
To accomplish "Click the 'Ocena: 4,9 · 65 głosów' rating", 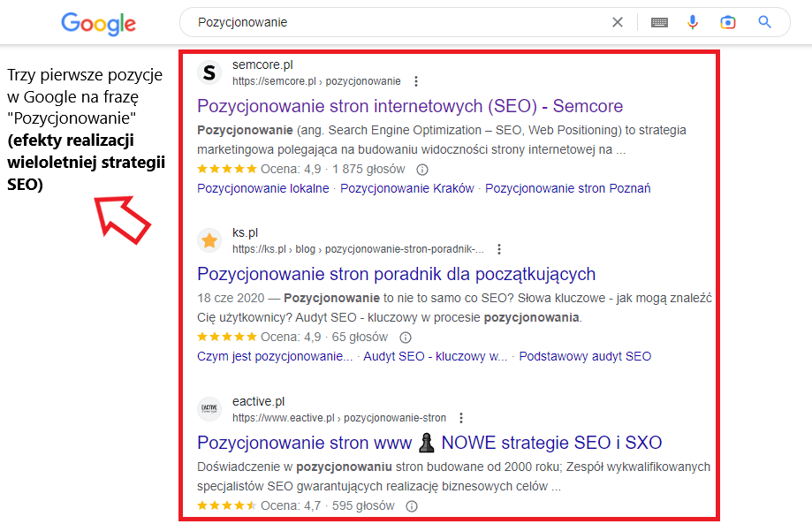I will (324, 337).
